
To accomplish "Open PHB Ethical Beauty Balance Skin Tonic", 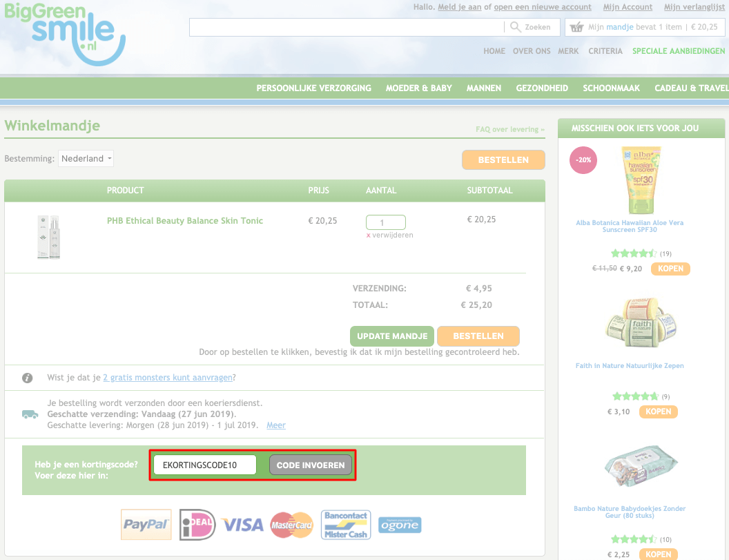I will pos(185,220).
